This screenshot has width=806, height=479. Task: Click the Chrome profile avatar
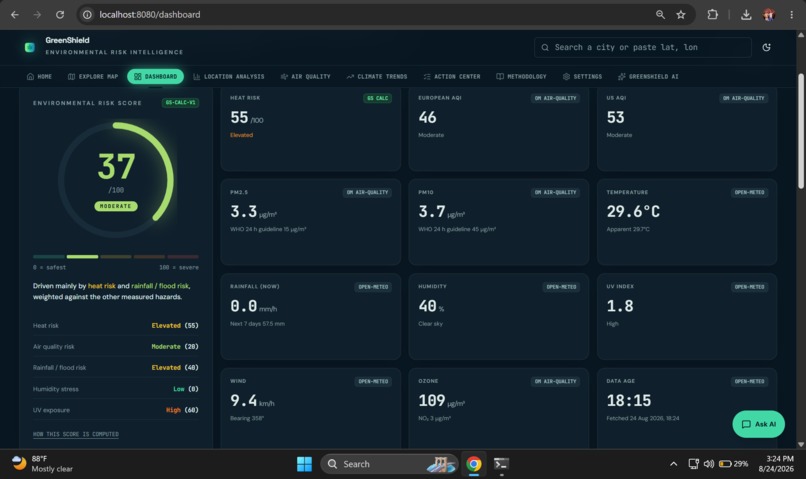(x=769, y=15)
